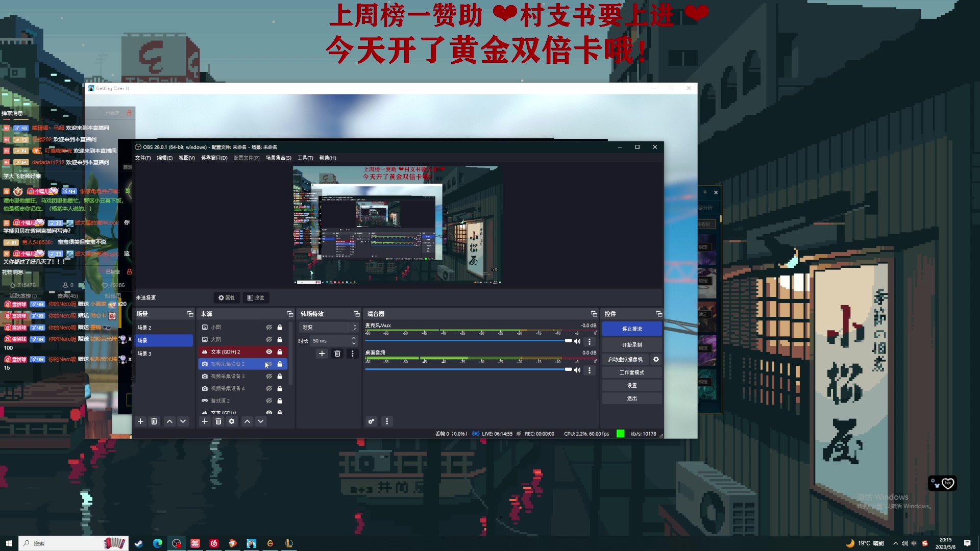The height and width of the screenshot is (551, 980).
Task: Open transition options three-dot menu in 转场特效 panel
Action: [x=352, y=354]
